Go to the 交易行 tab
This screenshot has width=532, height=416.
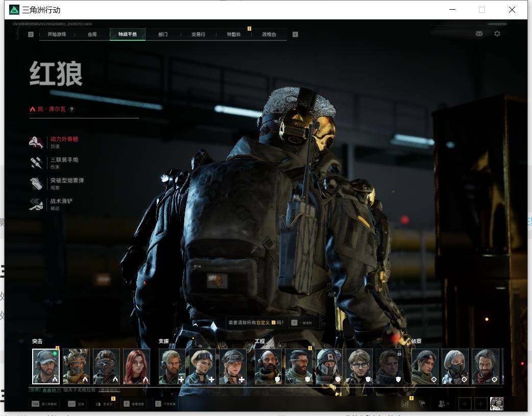198,34
